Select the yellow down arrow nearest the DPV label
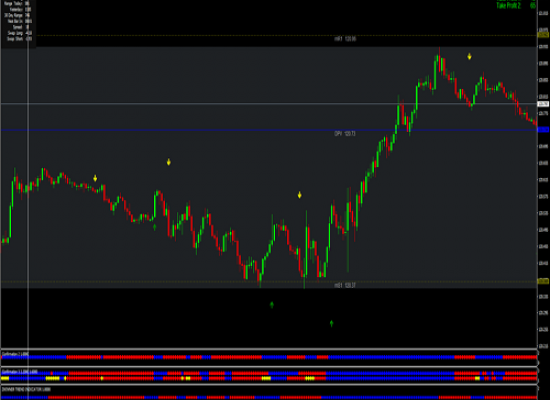 300,195
